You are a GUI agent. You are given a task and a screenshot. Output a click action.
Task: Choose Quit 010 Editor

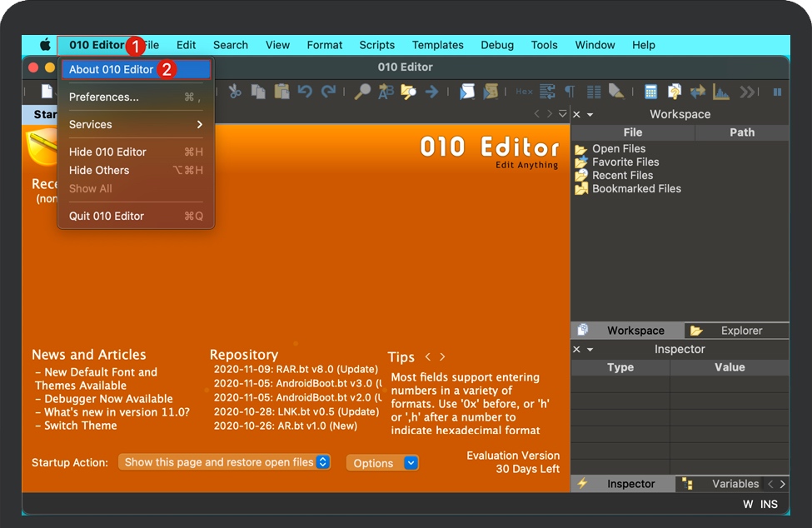[x=136, y=216]
